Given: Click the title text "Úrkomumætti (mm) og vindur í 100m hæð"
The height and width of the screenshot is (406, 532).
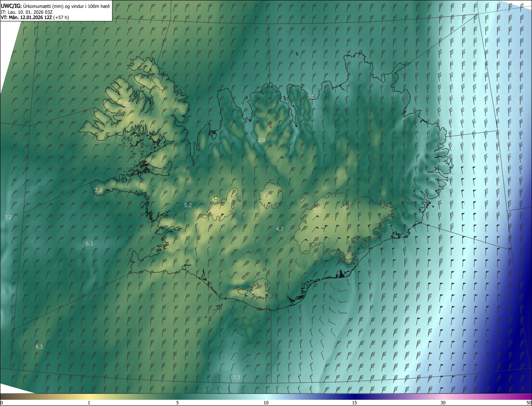Looking at the screenshot, I should (66, 6).
